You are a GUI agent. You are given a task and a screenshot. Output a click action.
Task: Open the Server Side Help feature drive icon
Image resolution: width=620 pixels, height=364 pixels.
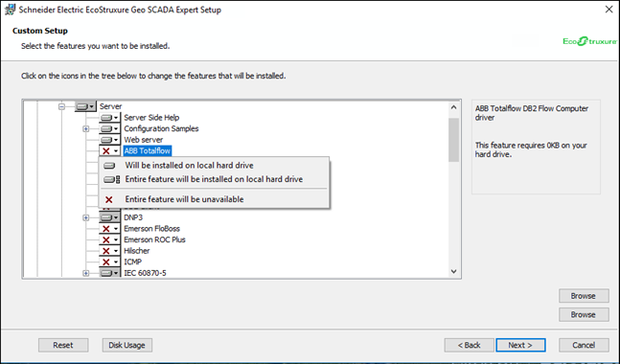(x=109, y=118)
